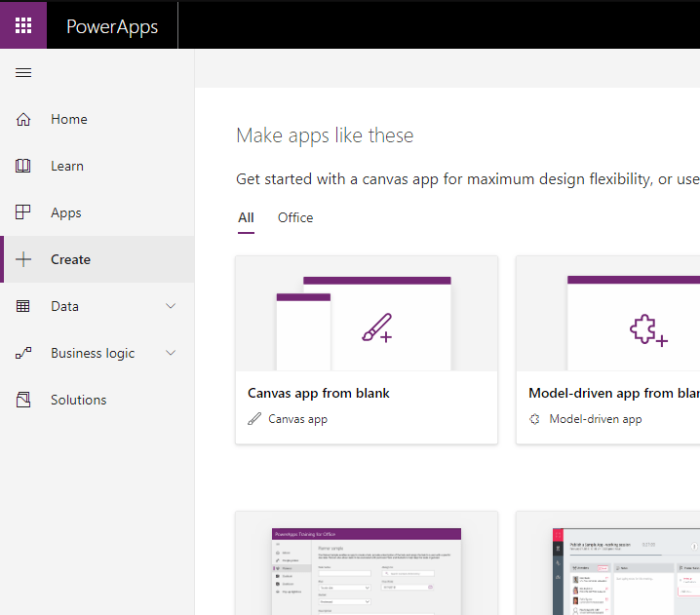Open the meeting capture sample thumbnail

pos(626,571)
